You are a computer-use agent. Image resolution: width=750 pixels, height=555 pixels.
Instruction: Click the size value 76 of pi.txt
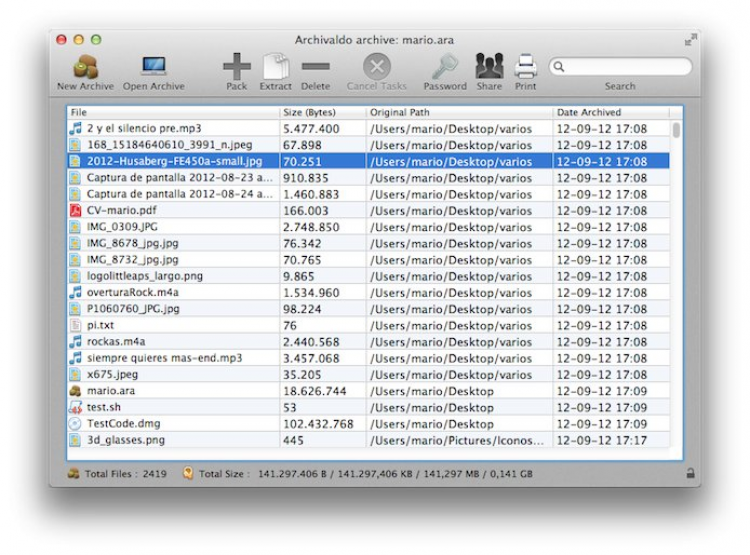[x=290, y=326]
